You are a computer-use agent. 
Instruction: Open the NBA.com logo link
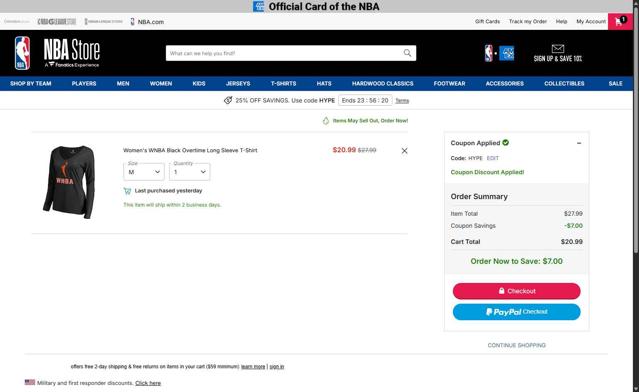point(147,22)
